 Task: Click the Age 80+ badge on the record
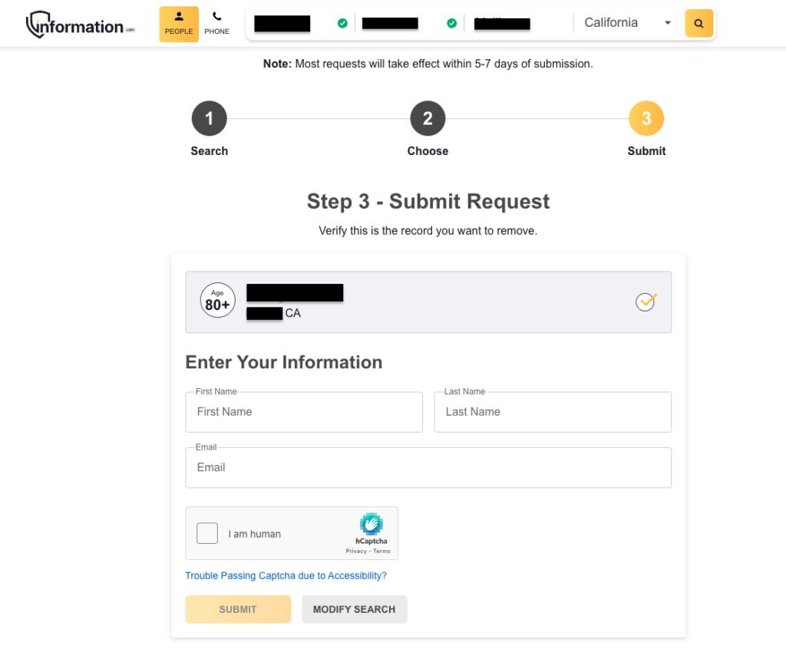[x=217, y=301]
